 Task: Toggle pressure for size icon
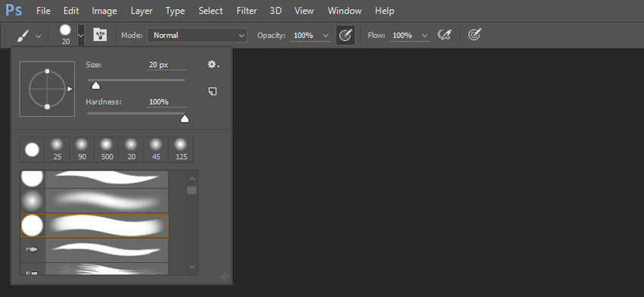[x=474, y=35]
